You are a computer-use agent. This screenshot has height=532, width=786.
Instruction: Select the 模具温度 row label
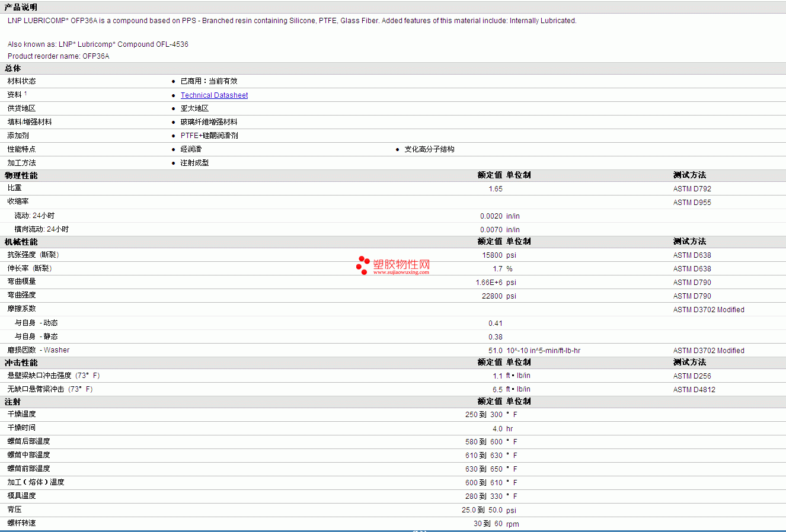(x=21, y=496)
